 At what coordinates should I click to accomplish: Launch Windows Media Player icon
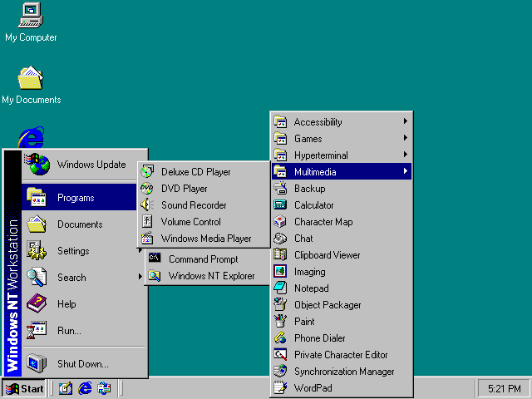point(147,239)
